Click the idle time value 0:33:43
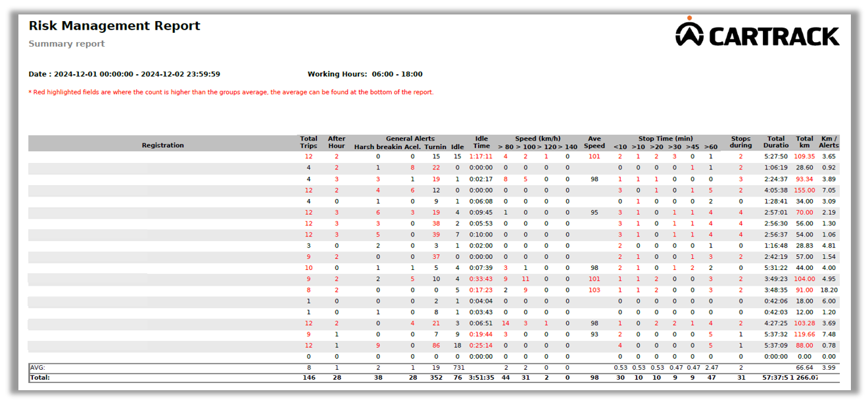This screenshot has width=868, height=404. (481, 279)
